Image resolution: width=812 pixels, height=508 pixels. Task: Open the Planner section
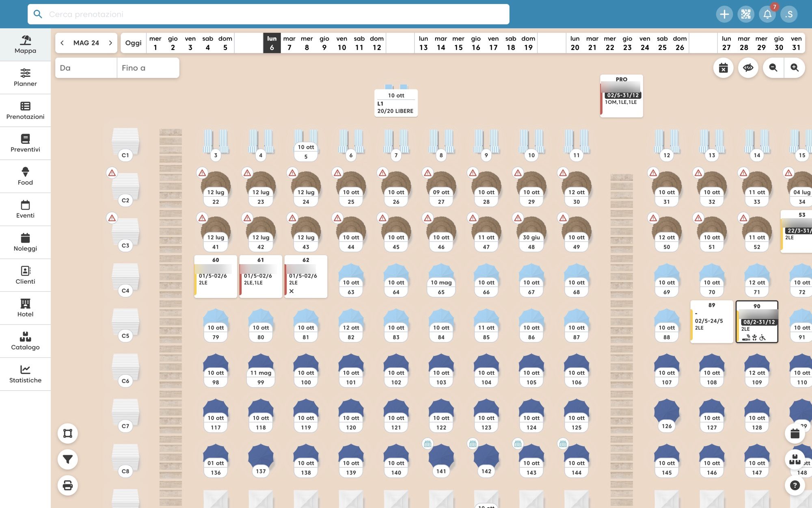point(25,78)
